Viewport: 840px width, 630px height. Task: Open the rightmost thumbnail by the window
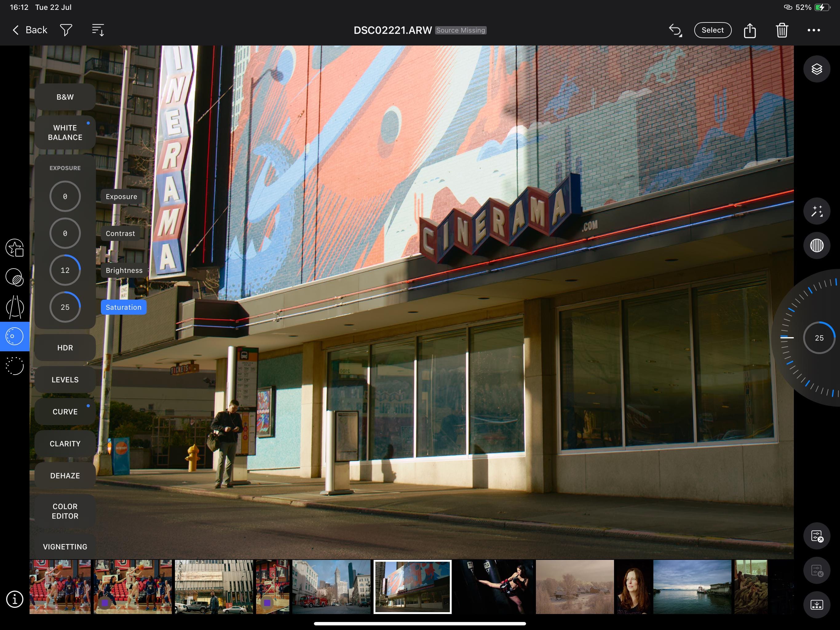751,587
